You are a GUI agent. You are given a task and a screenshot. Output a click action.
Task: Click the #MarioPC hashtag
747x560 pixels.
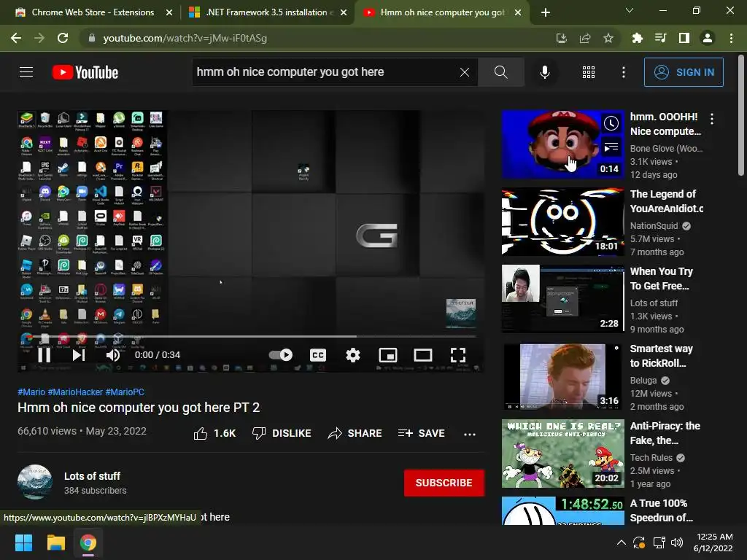pos(125,392)
